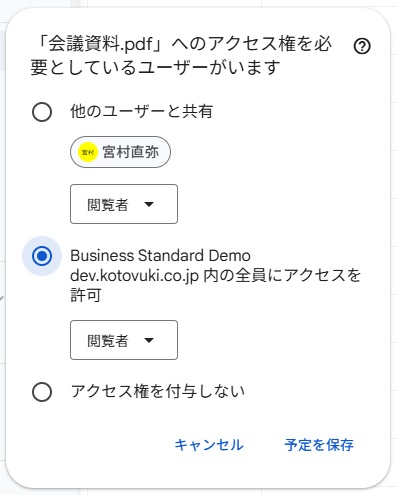The height and width of the screenshot is (495, 397).
Task: Click the アクセス権を付与しない label text
Action: point(158,391)
